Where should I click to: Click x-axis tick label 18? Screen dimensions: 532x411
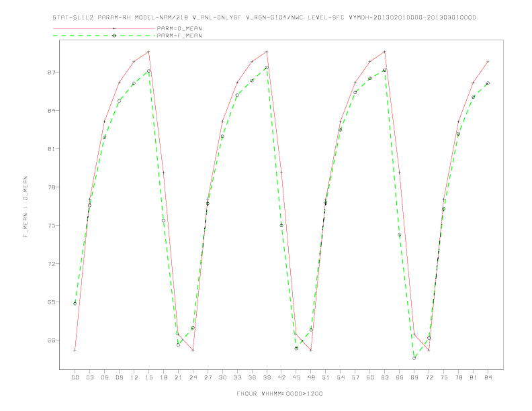click(x=163, y=377)
